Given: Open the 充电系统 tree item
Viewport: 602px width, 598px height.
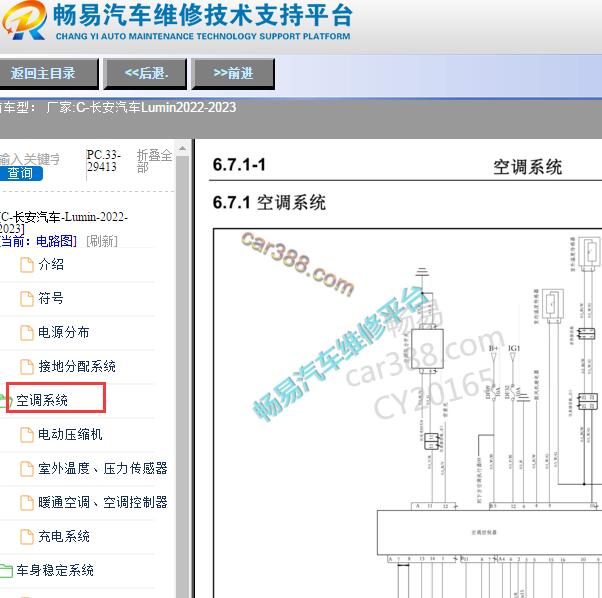Looking at the screenshot, I should click(64, 536).
